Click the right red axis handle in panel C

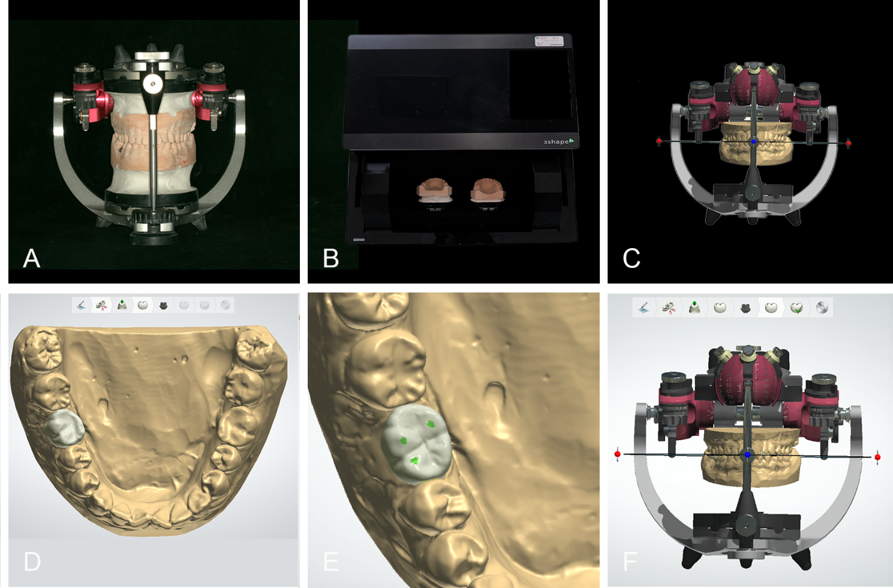click(848, 143)
